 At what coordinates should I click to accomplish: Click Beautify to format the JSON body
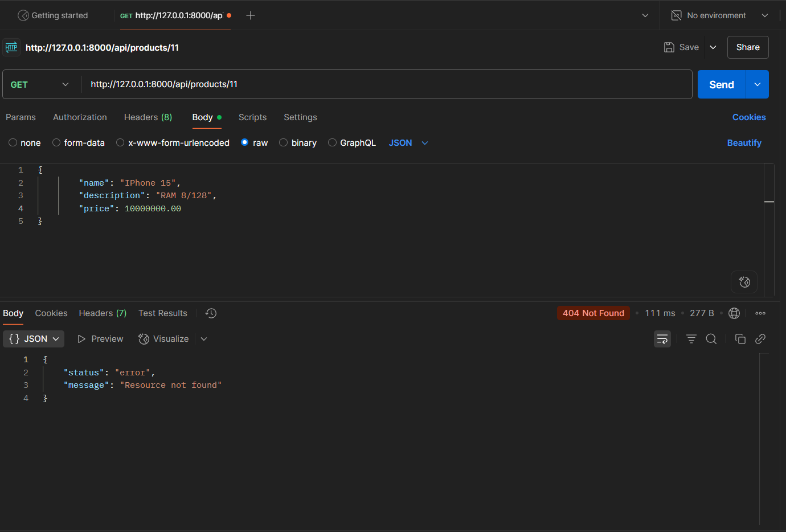coord(744,142)
